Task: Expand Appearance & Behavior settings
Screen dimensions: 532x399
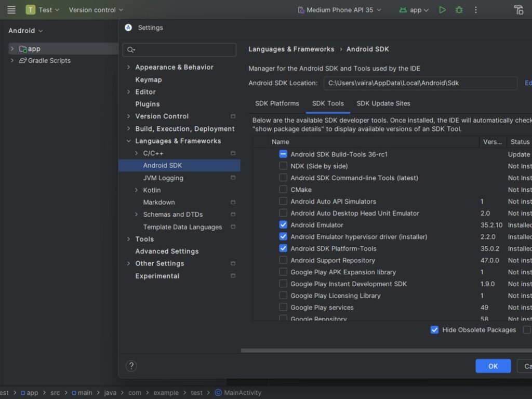Action: tap(128, 67)
